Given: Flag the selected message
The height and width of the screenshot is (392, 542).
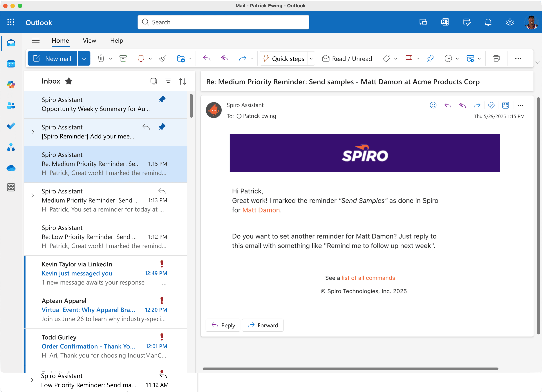Looking at the screenshot, I should click(409, 59).
